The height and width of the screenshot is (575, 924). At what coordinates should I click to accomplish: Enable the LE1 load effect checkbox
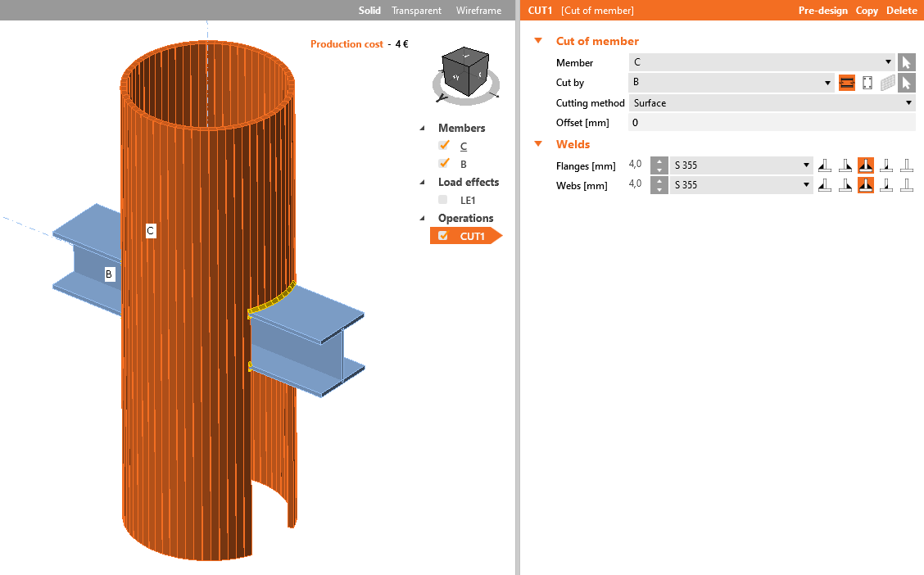click(443, 200)
